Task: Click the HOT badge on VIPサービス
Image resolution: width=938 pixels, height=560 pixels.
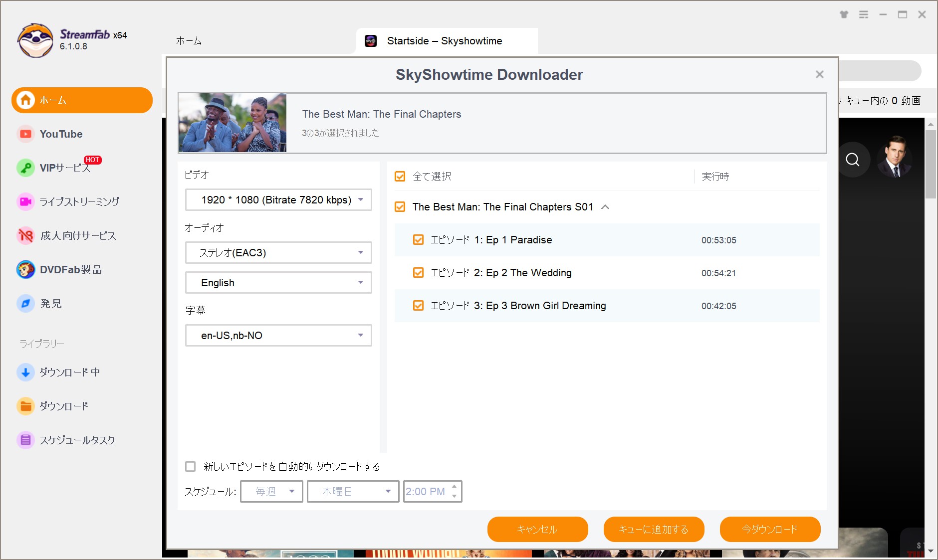Action: [92, 160]
